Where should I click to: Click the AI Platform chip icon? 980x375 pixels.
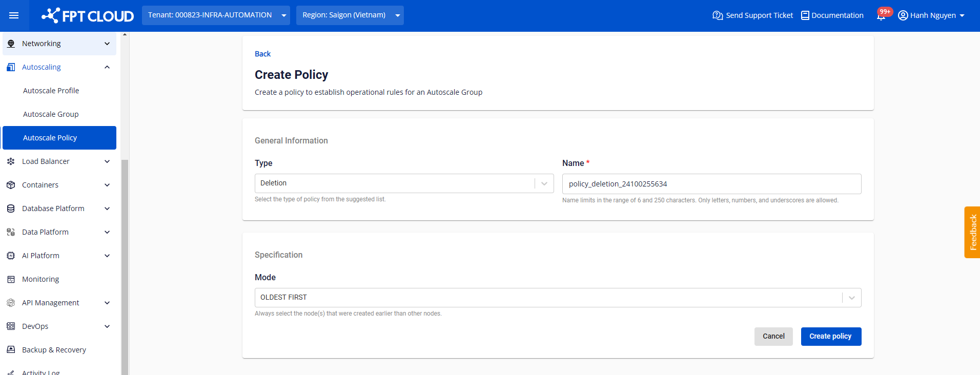[x=11, y=256]
